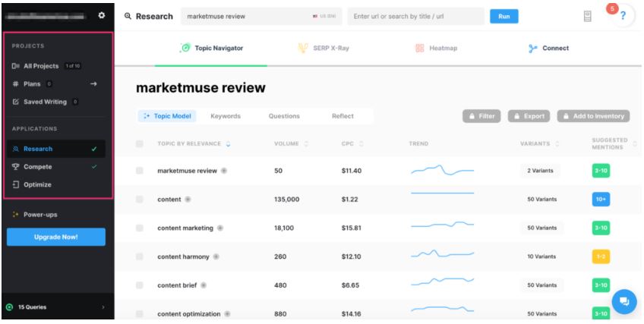Check the content row checkbox
This screenshot has width=644, height=324.
(140, 200)
